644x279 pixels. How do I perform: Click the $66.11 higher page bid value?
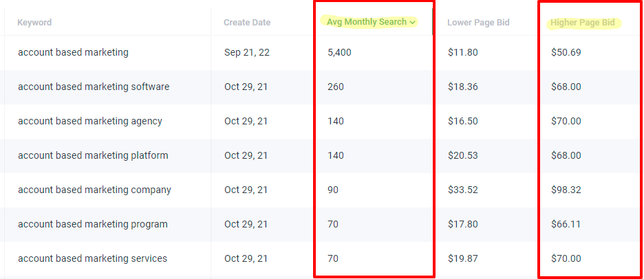coord(566,225)
